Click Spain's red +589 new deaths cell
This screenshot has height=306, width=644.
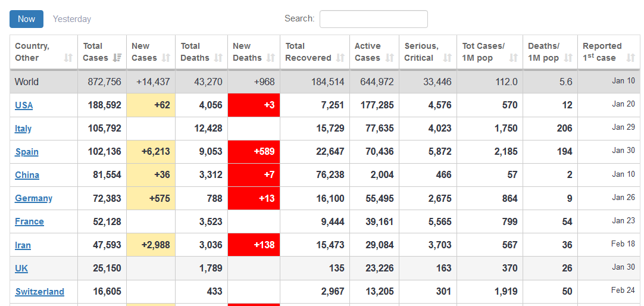pyautogui.click(x=254, y=152)
